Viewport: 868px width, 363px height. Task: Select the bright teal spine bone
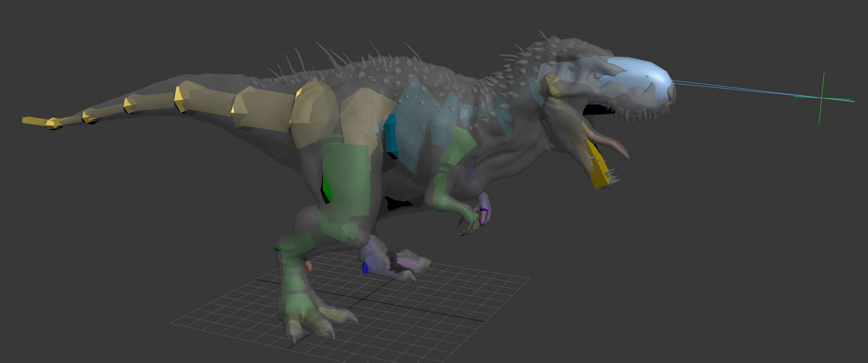tap(391, 136)
